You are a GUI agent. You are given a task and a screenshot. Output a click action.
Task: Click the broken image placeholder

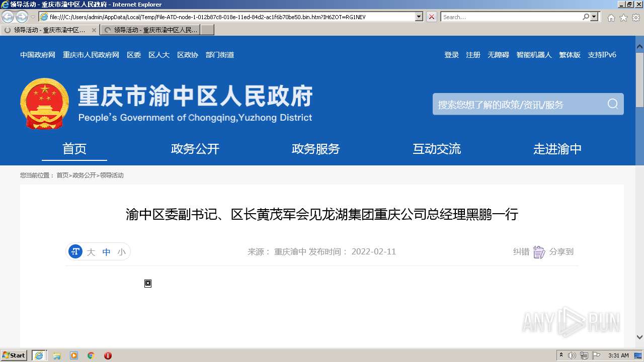click(x=148, y=284)
